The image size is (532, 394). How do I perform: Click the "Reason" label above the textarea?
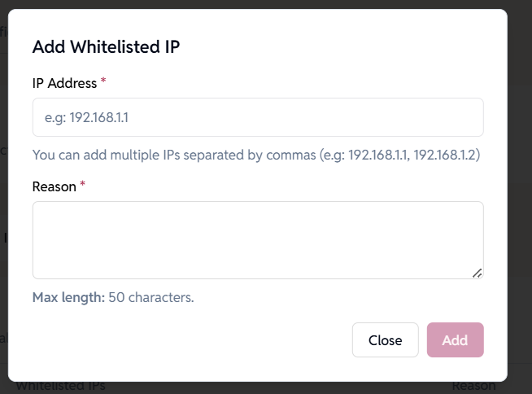pos(55,186)
